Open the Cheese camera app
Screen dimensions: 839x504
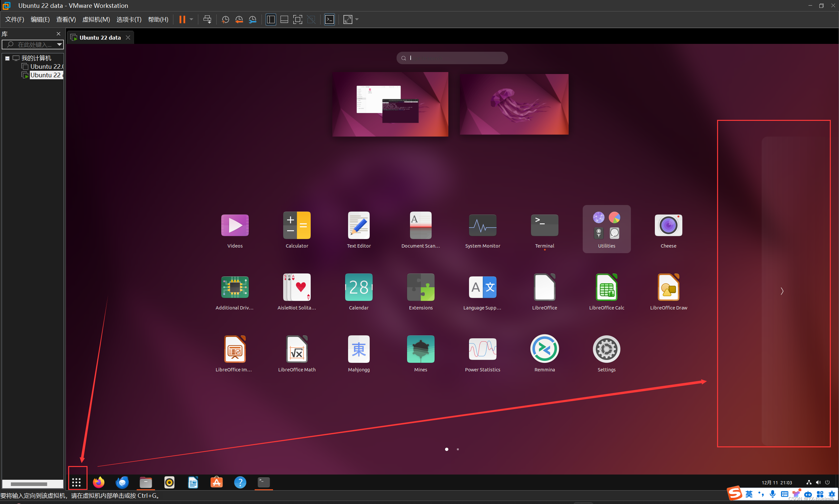click(668, 225)
